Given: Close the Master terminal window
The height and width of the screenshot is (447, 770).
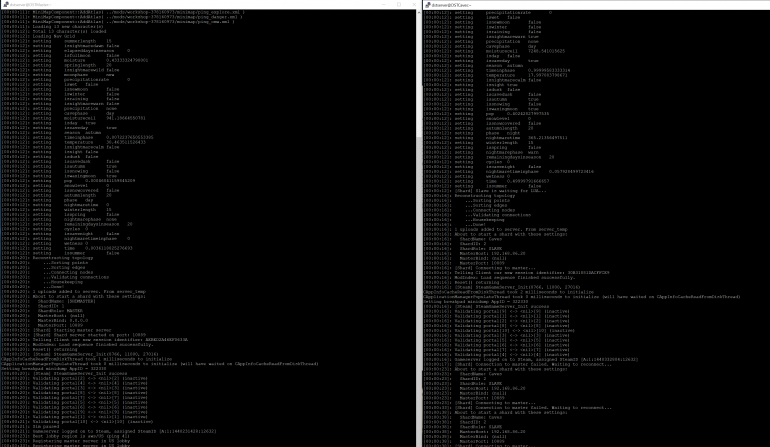Looking at the screenshot, I should [x=413, y=4].
